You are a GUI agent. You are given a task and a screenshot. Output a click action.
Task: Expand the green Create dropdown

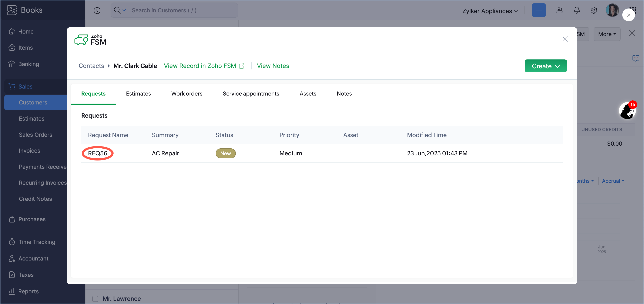[545, 66]
